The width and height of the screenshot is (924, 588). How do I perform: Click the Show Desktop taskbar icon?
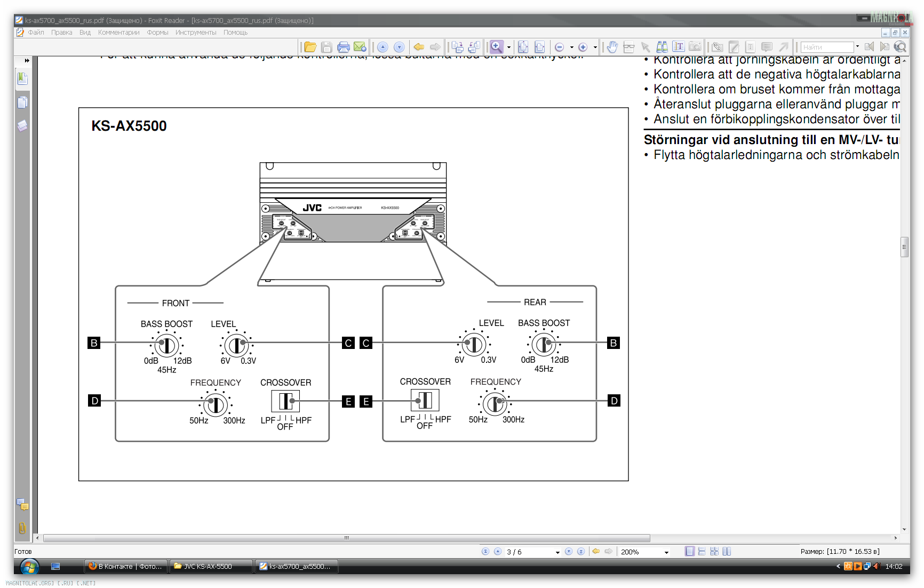[55, 566]
